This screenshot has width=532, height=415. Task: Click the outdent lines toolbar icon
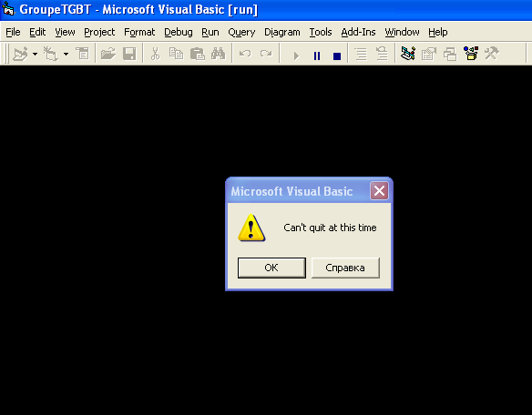pos(382,54)
